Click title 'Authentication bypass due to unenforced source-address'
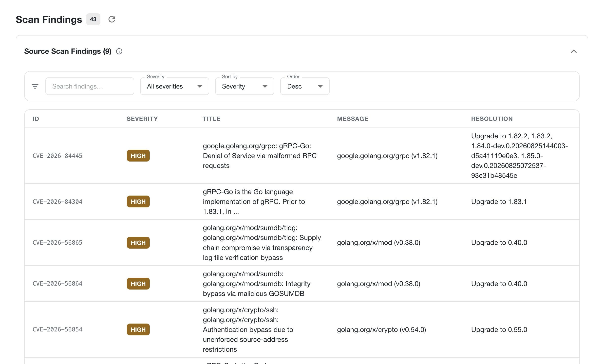The height and width of the screenshot is (364, 604). [248, 329]
